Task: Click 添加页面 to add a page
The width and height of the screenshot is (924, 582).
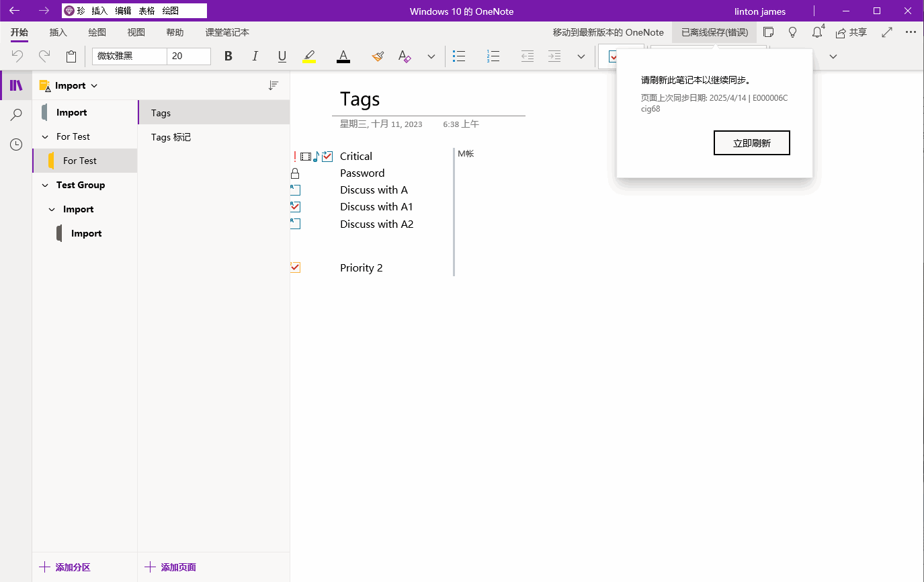Action: [x=171, y=567]
